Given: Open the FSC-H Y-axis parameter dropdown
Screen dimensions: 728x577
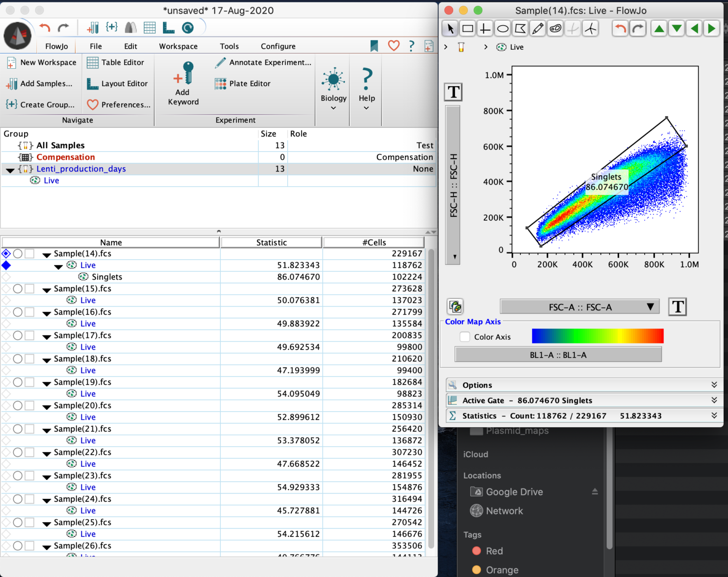Looking at the screenshot, I should point(453,185).
